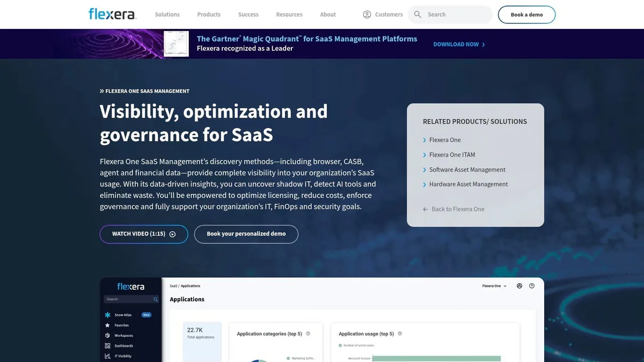Open the Flexera One related link
Viewport: 644px width, 362px height.
tap(445, 140)
